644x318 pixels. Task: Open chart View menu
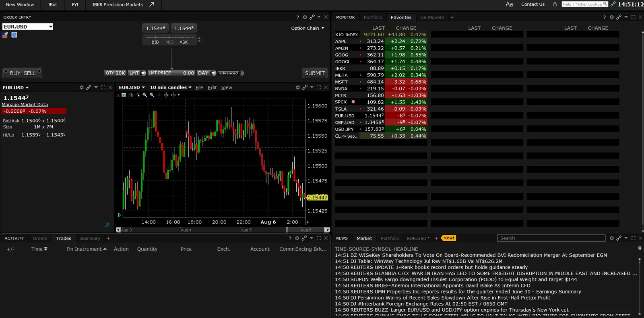227,87
